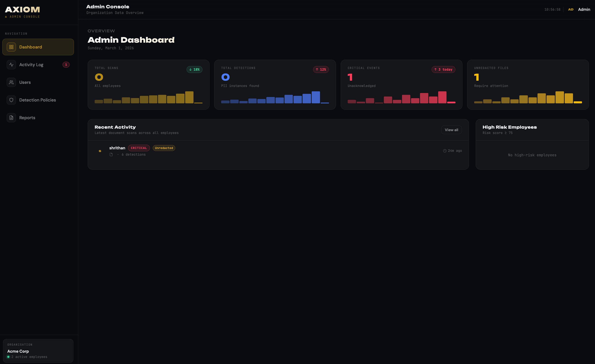
Task: Click the Unredacted status tag
Action: click(x=164, y=148)
